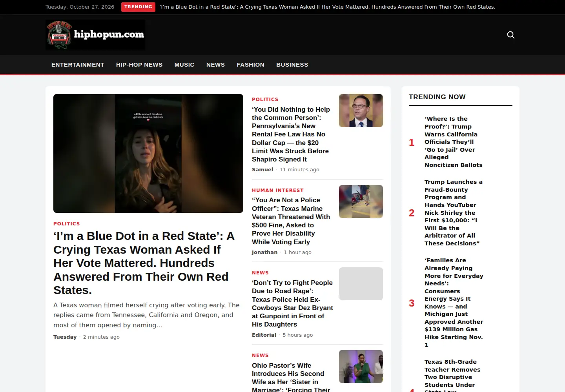Screen dimensions: 565x392
Task: Select the Music nav item
Action: (184, 65)
